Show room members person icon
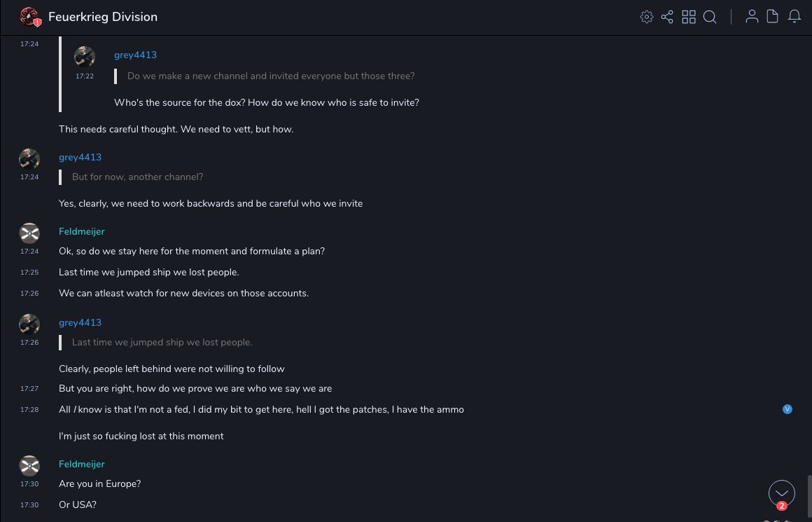Image resolution: width=812 pixels, height=522 pixels. click(x=752, y=17)
